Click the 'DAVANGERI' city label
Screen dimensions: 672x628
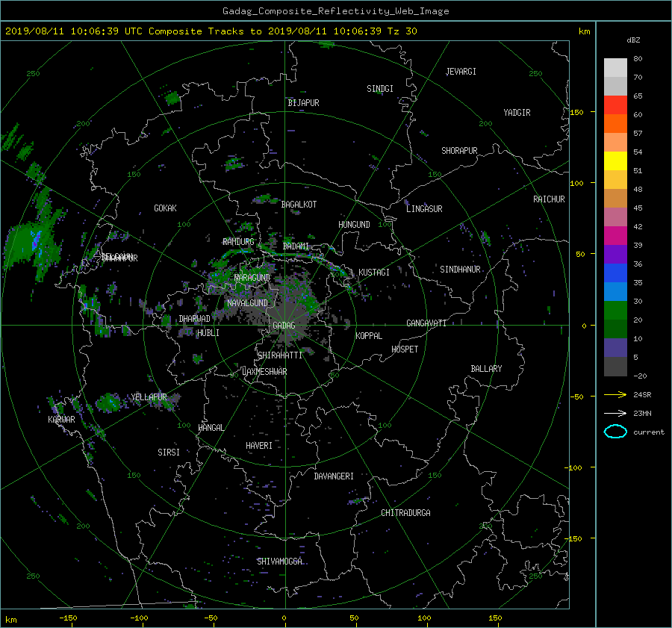(x=334, y=476)
